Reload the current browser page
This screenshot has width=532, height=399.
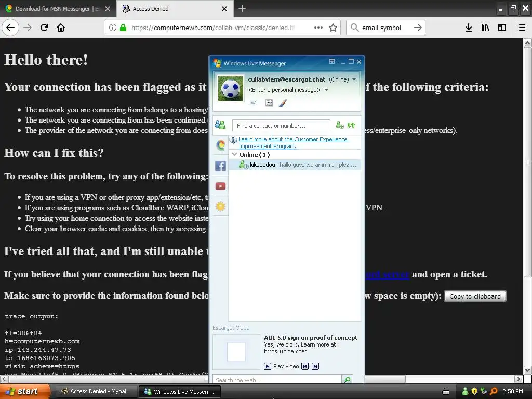point(44,28)
